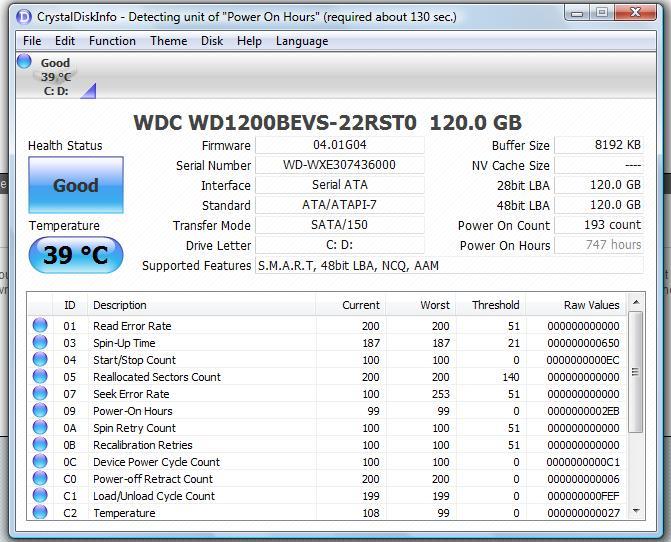Image resolution: width=671 pixels, height=542 pixels.
Task: Click the 747 hours Power On Hours value
Action: click(599, 245)
